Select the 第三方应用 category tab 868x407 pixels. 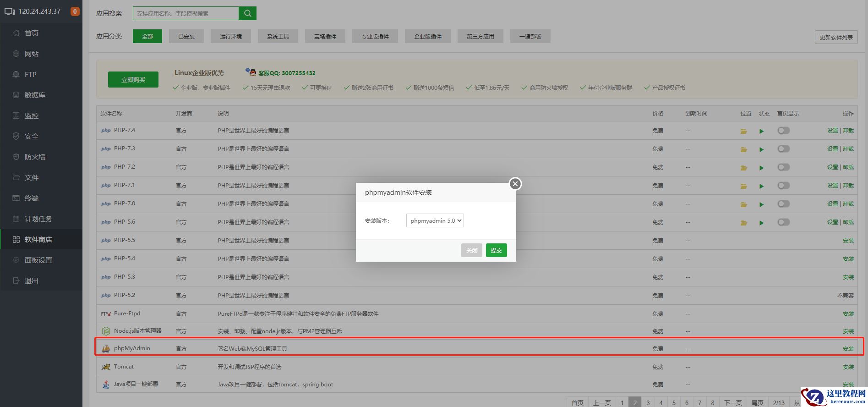click(x=480, y=36)
